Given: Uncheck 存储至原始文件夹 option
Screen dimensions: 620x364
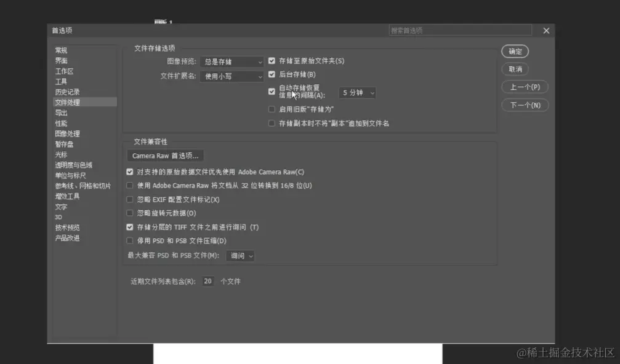Looking at the screenshot, I should tap(272, 61).
